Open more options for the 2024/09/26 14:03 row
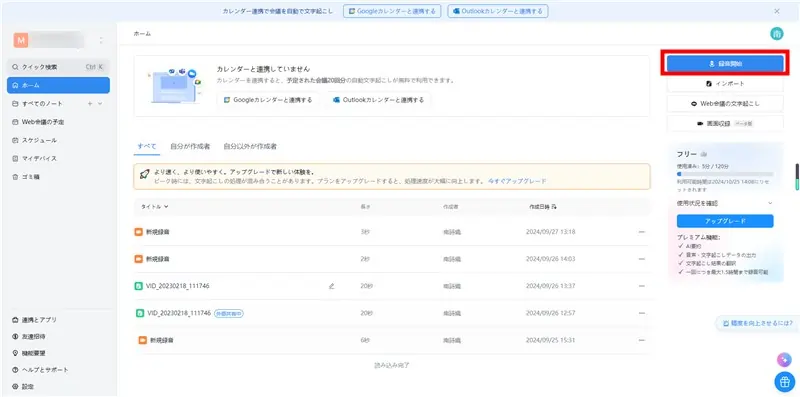 click(x=641, y=259)
